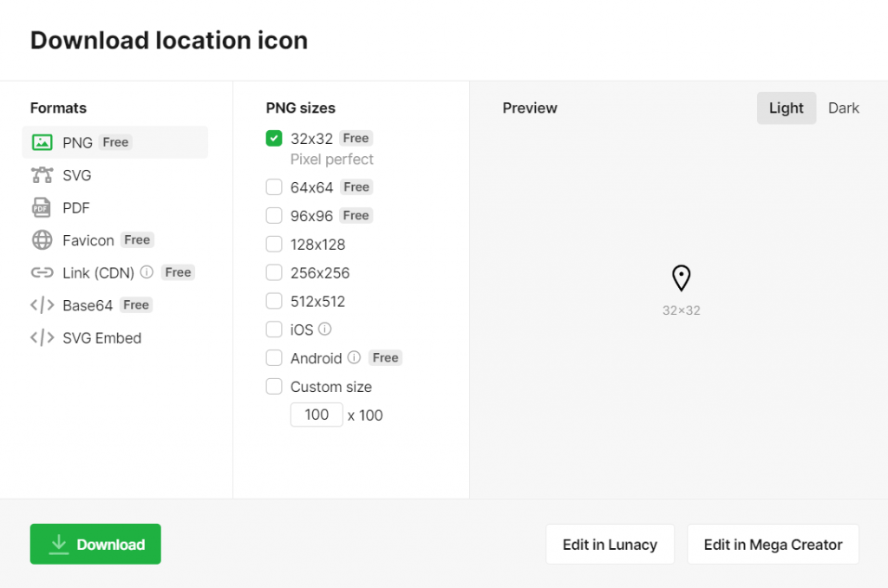The height and width of the screenshot is (588, 888).
Task: Click the custom width input field
Action: tap(316, 415)
